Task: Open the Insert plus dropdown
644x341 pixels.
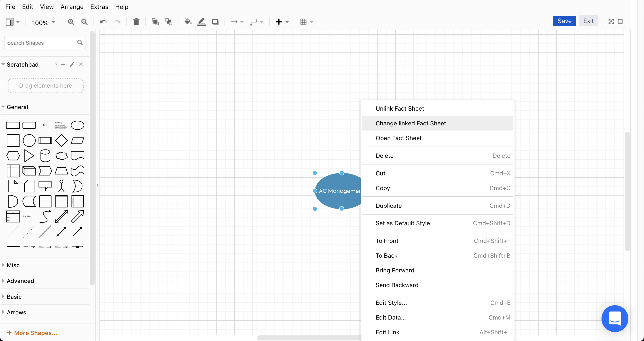Action: coord(282,22)
